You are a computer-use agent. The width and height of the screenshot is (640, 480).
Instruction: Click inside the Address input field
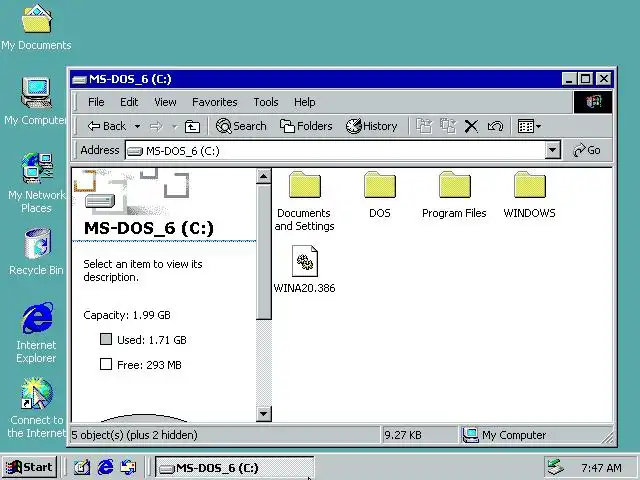(x=335, y=151)
